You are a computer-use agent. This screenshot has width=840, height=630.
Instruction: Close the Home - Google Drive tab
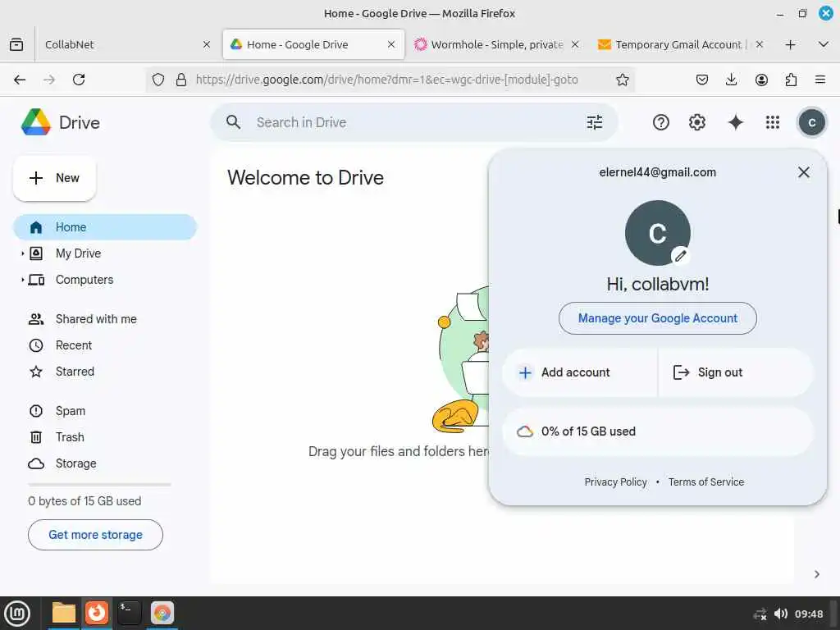click(391, 44)
